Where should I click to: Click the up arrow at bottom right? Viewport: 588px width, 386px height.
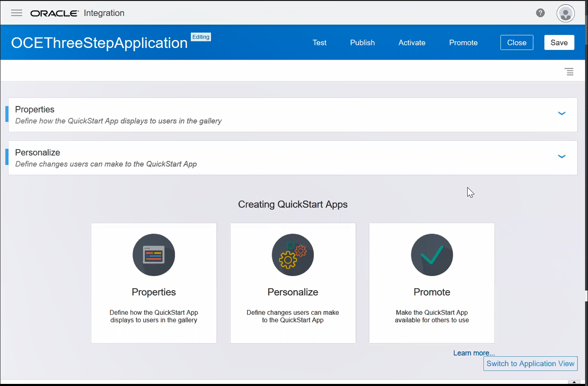click(x=574, y=382)
